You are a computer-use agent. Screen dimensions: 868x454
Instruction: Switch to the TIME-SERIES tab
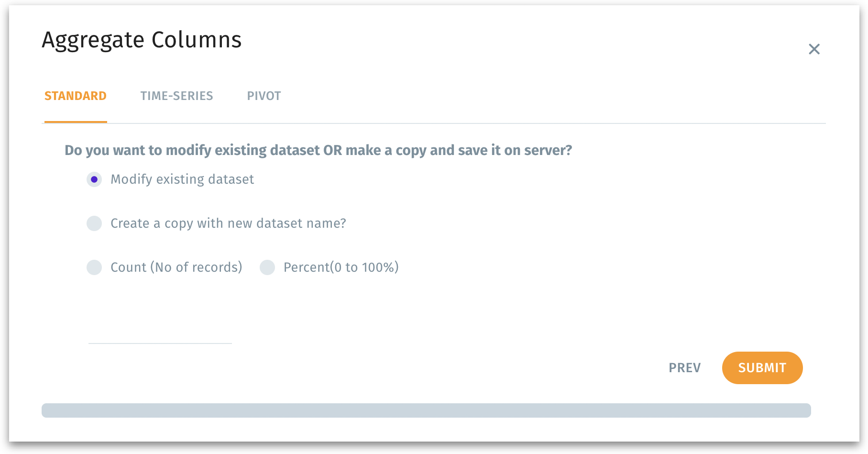pos(176,96)
